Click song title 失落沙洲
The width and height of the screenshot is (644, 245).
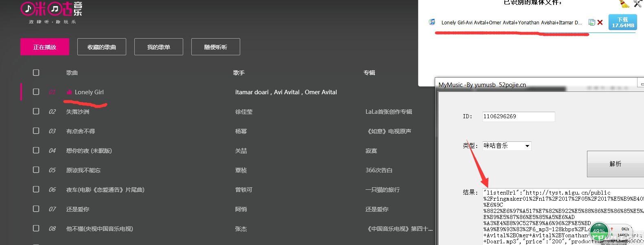pos(78,112)
